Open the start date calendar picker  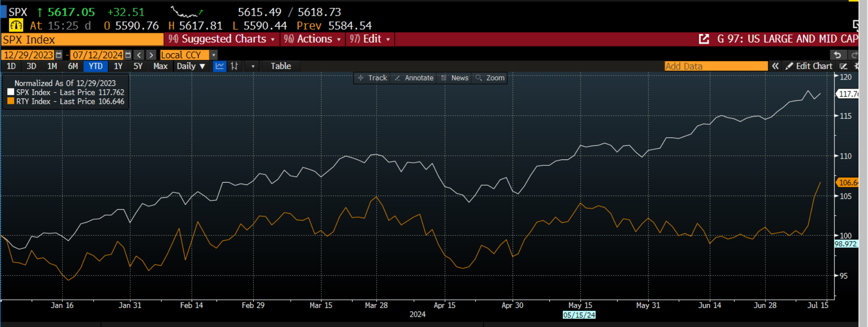(58, 55)
